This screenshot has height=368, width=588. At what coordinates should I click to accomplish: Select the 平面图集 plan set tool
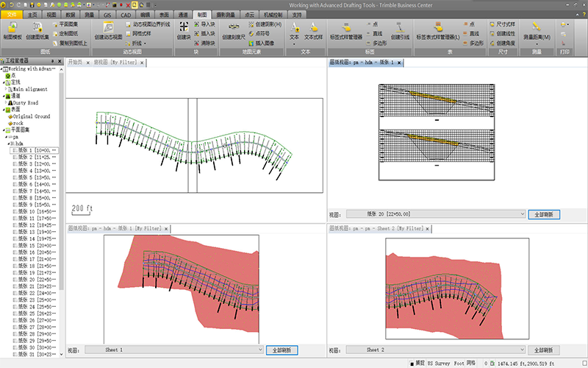(x=65, y=24)
